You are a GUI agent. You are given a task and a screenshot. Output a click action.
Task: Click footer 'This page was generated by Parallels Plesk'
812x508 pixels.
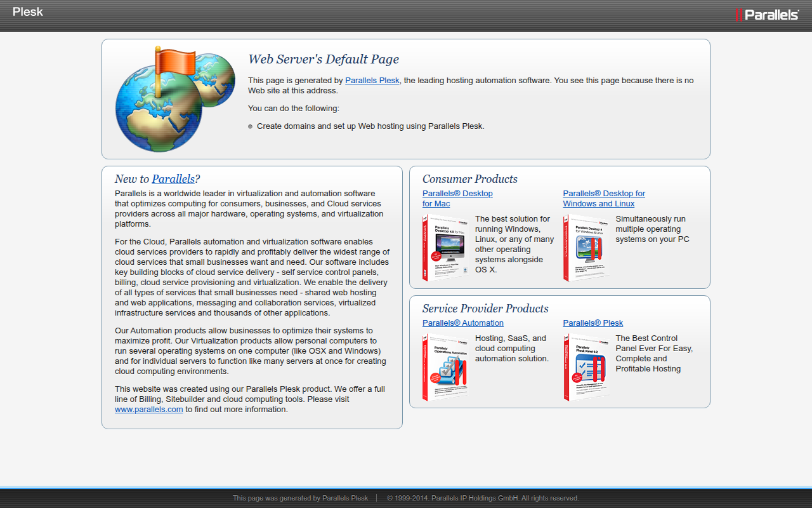tap(300, 498)
